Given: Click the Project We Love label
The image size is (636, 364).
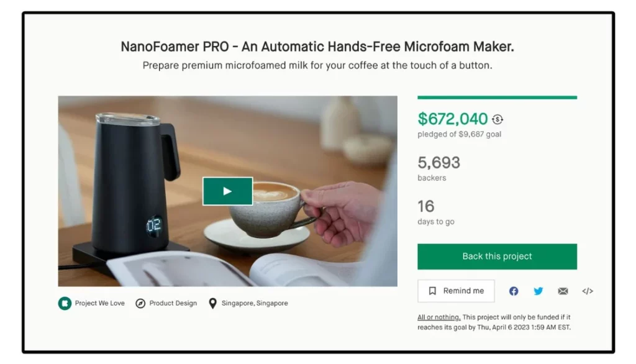Looking at the screenshot, I should coord(99,303).
